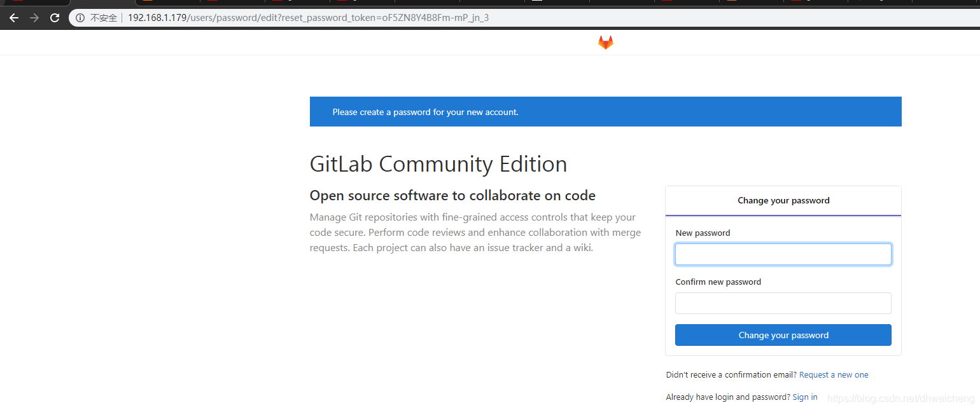Click the Change your password button

click(783, 335)
